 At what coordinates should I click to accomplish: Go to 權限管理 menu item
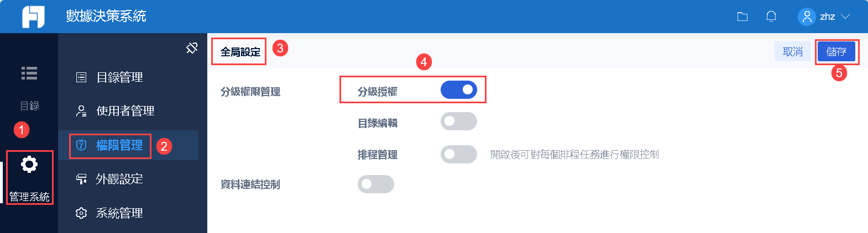[x=119, y=145]
